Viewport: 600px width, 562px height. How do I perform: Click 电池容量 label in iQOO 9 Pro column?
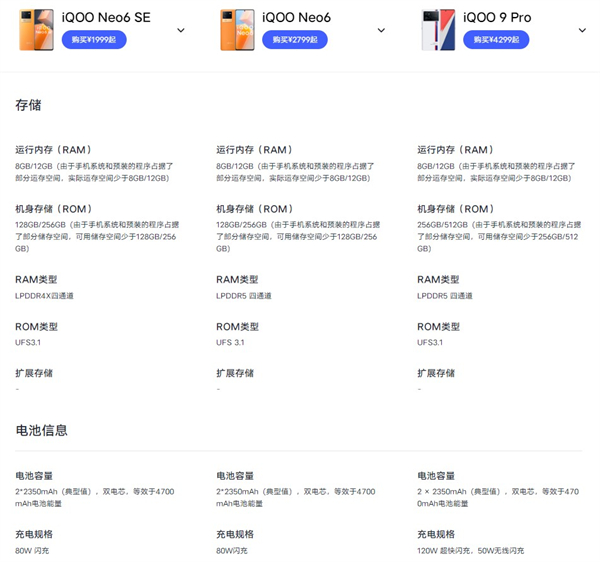tap(436, 476)
